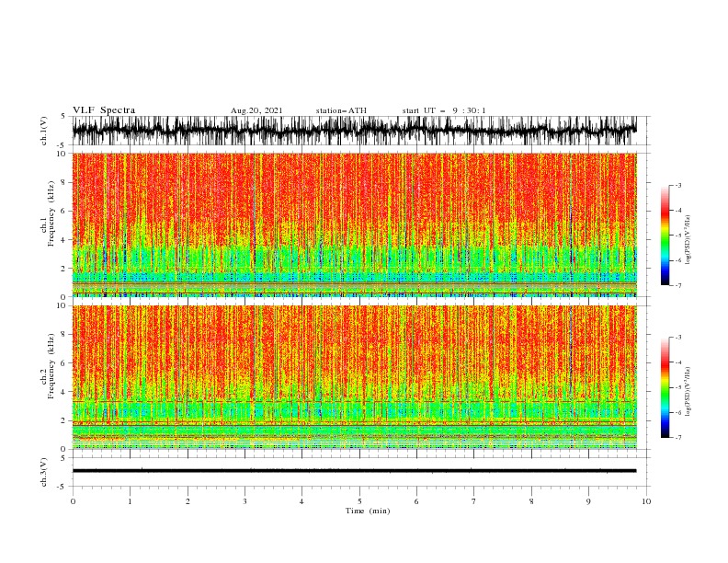Click the "5" tick of the ch.1(V) axis
The image size is (728, 563).
pos(64,117)
